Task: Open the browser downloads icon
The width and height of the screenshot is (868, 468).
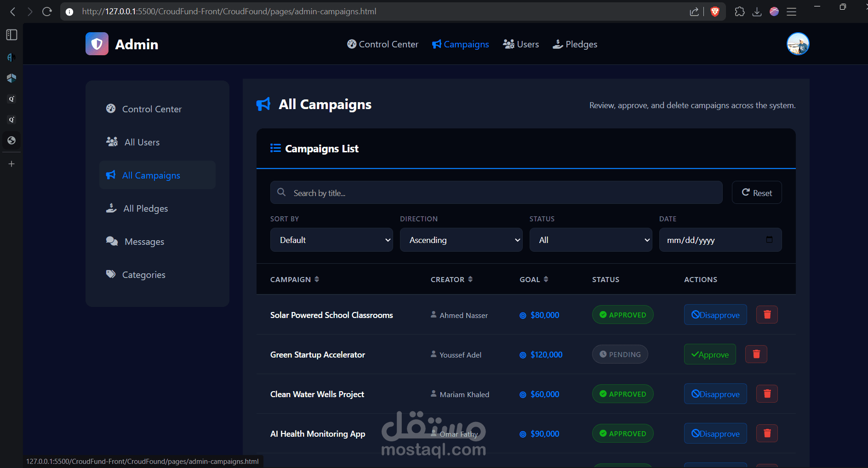Action: click(757, 12)
